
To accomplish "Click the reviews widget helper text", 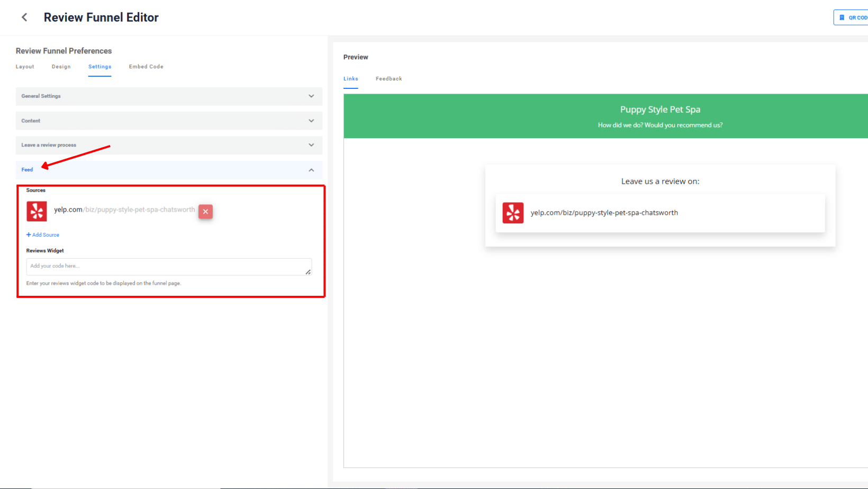I will click(104, 284).
